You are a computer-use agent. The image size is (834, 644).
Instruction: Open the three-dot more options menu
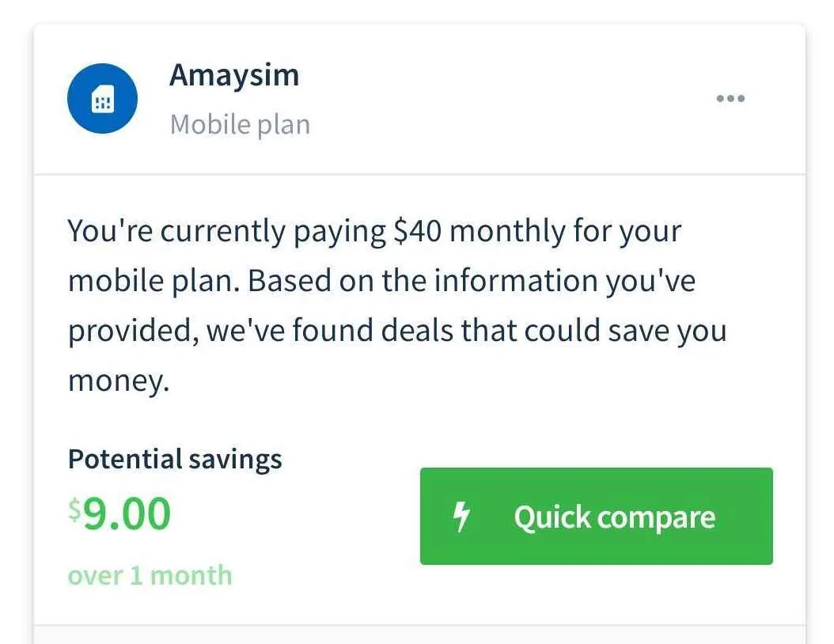pyautogui.click(x=730, y=99)
